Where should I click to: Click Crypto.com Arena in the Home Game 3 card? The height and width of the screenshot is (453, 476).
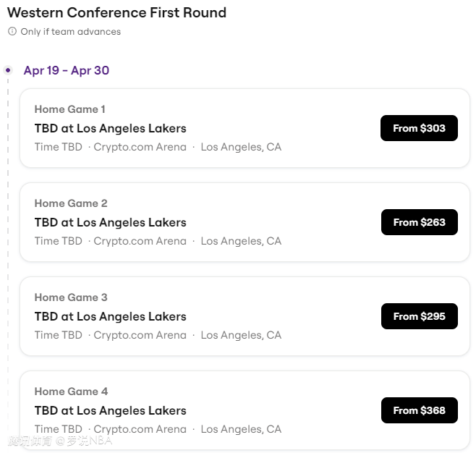point(140,335)
